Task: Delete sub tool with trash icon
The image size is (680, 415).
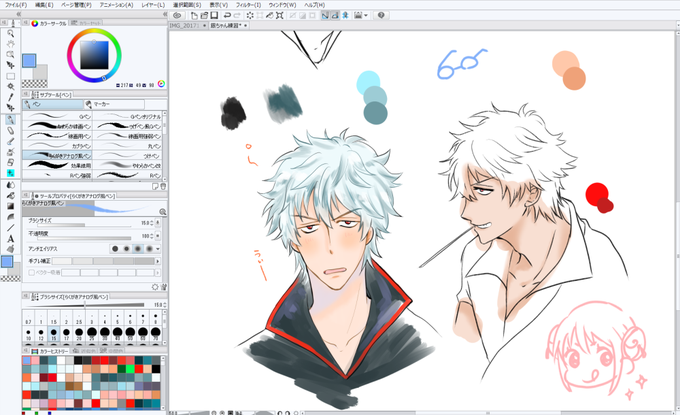Action: tap(163, 186)
